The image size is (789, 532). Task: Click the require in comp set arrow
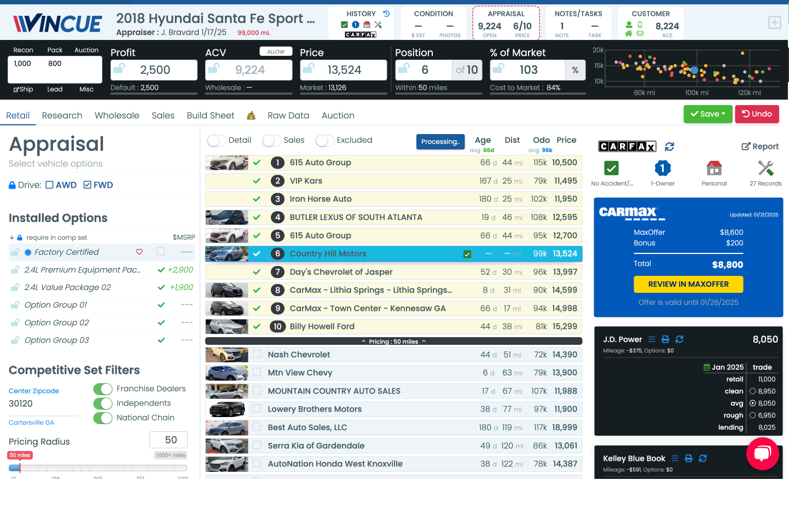click(x=11, y=238)
